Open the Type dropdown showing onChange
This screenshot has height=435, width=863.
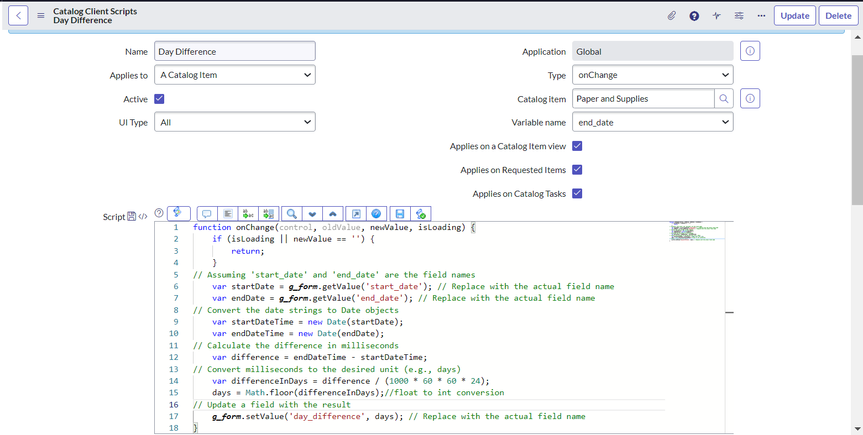[653, 75]
